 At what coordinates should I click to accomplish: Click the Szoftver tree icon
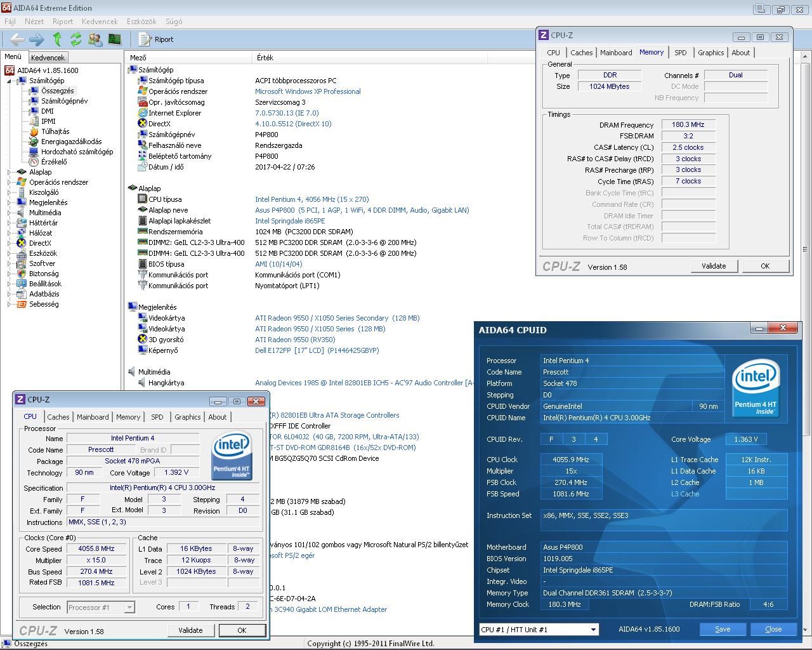click(22, 263)
